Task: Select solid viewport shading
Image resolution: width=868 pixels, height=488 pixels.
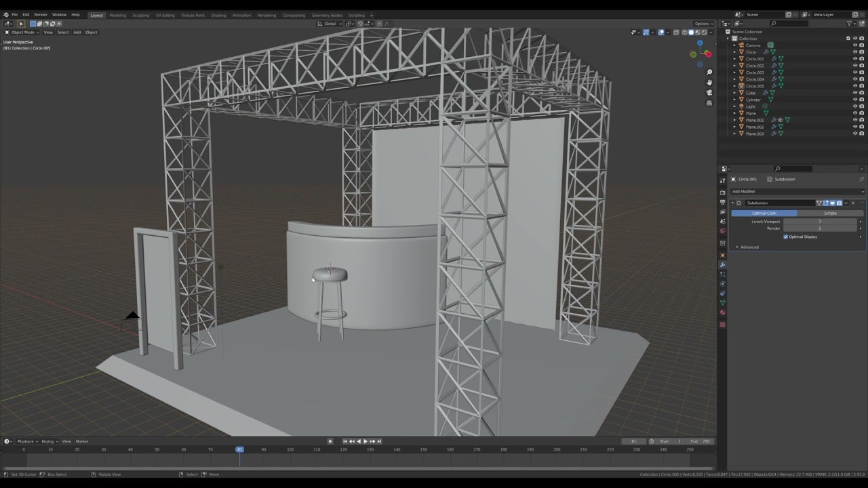Action: pyautogui.click(x=691, y=32)
